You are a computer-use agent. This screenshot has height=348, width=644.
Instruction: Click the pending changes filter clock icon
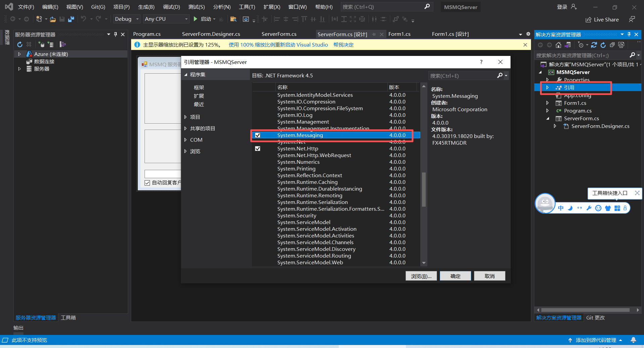(581, 45)
